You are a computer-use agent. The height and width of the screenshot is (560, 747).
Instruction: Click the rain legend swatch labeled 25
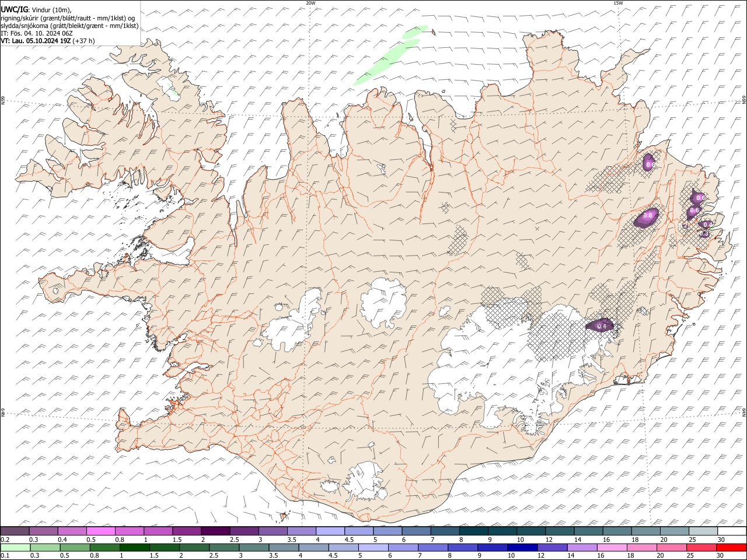pyautogui.click(x=700, y=547)
